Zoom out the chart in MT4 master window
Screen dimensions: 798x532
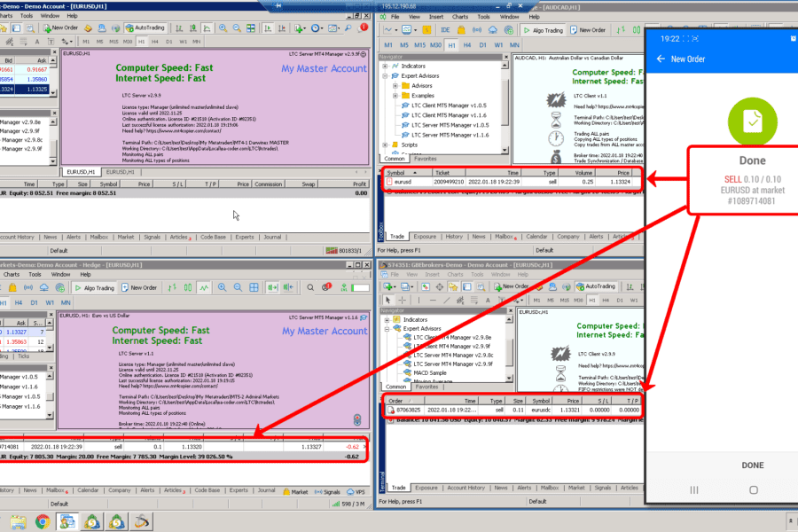(237, 28)
